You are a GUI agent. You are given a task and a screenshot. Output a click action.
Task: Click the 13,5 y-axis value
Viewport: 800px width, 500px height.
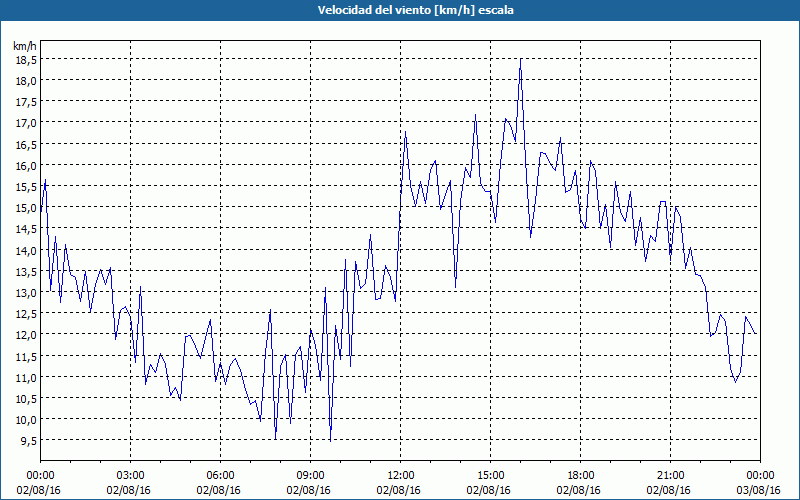26,271
